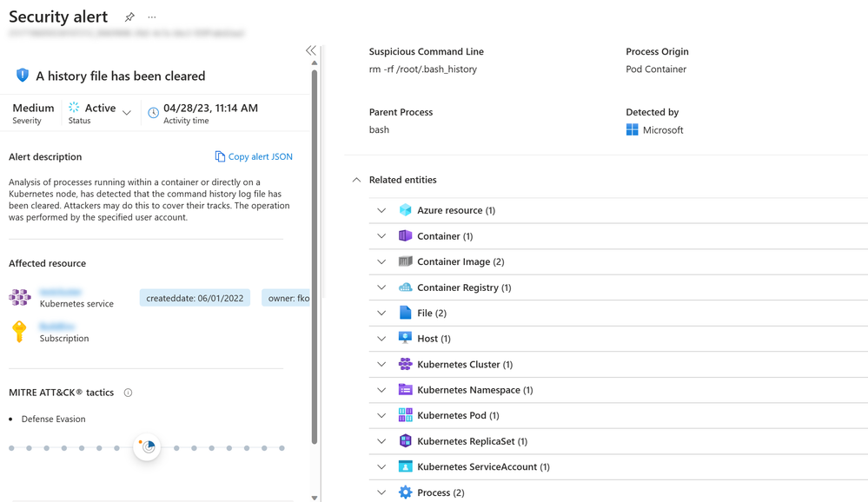Select the Container Registry entity item

coord(464,287)
